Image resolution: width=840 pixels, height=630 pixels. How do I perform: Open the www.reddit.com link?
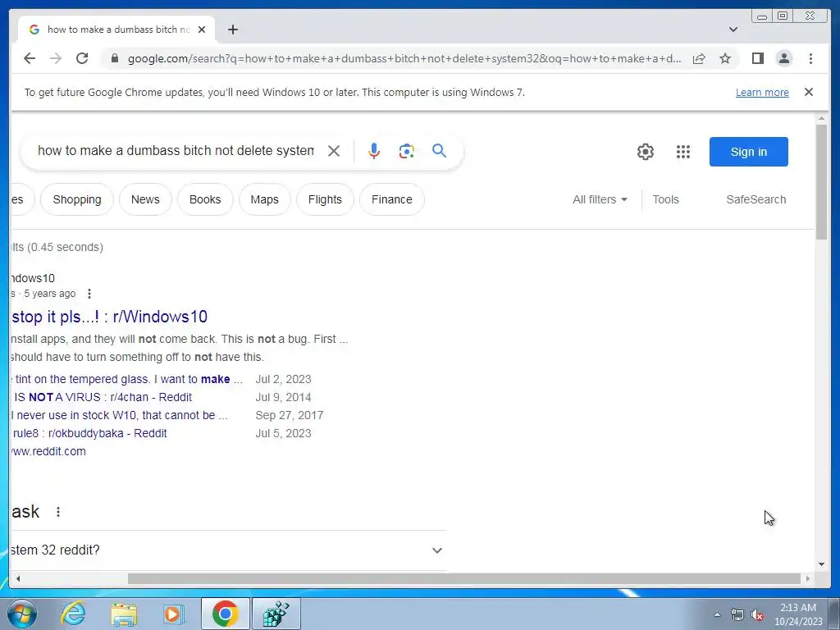[x=48, y=452]
